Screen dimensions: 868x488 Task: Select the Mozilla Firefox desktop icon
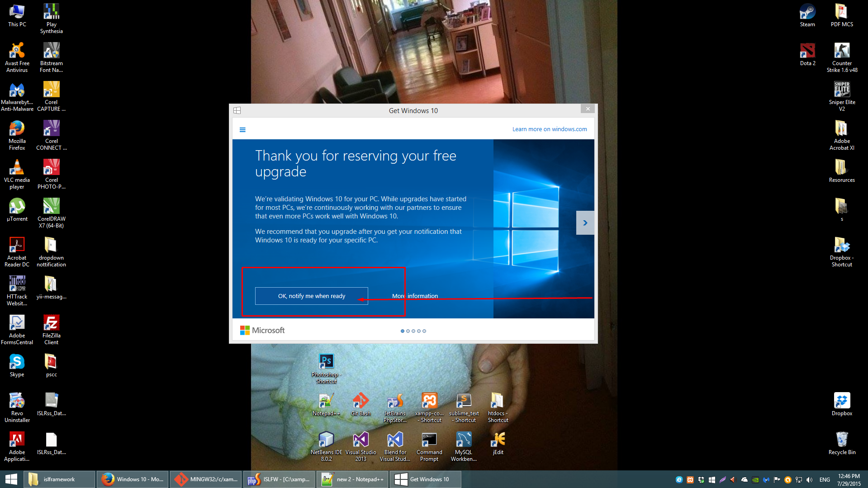pyautogui.click(x=17, y=135)
